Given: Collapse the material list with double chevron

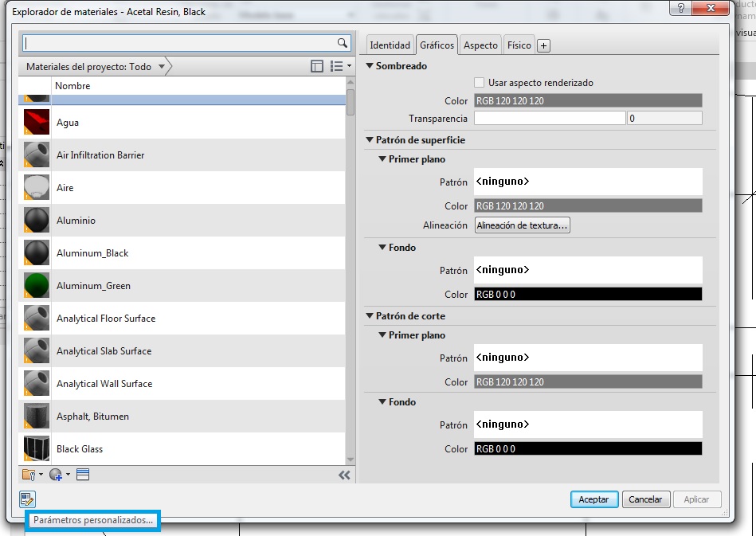Looking at the screenshot, I should pos(344,475).
